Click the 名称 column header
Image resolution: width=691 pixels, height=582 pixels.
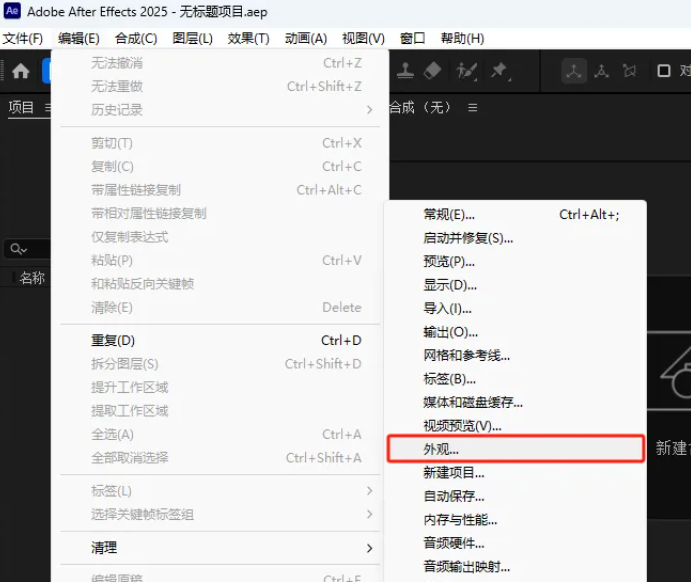click(32, 278)
